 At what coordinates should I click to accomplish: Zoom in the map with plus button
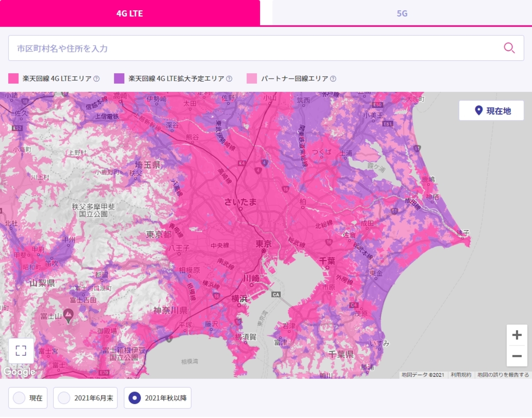pyautogui.click(x=517, y=335)
